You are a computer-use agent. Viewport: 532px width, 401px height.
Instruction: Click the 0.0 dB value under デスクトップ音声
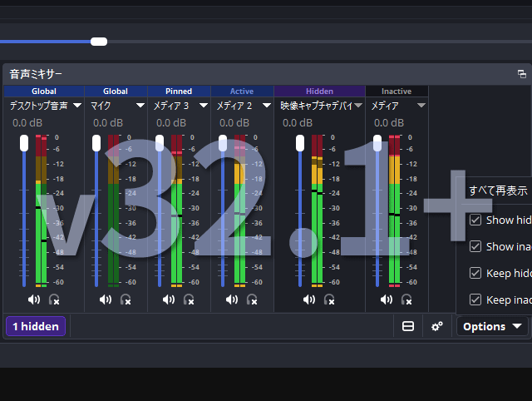pyautogui.click(x=27, y=122)
